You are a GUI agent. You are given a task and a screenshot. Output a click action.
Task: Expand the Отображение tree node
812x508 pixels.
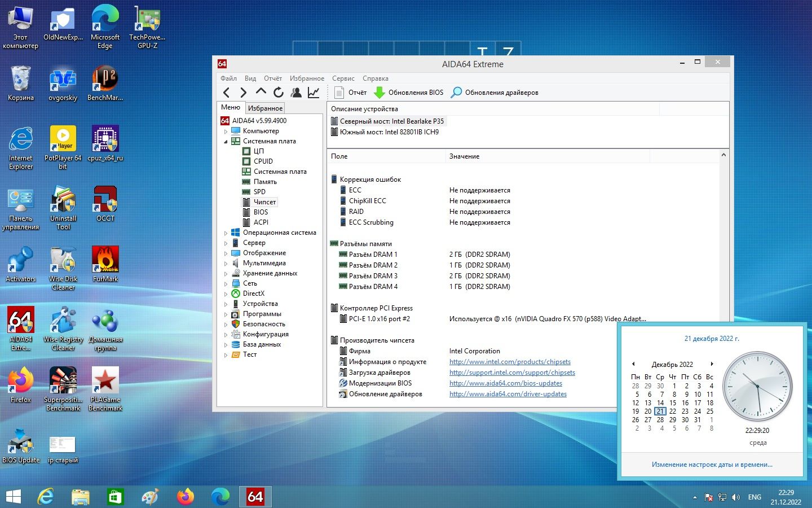click(226, 253)
